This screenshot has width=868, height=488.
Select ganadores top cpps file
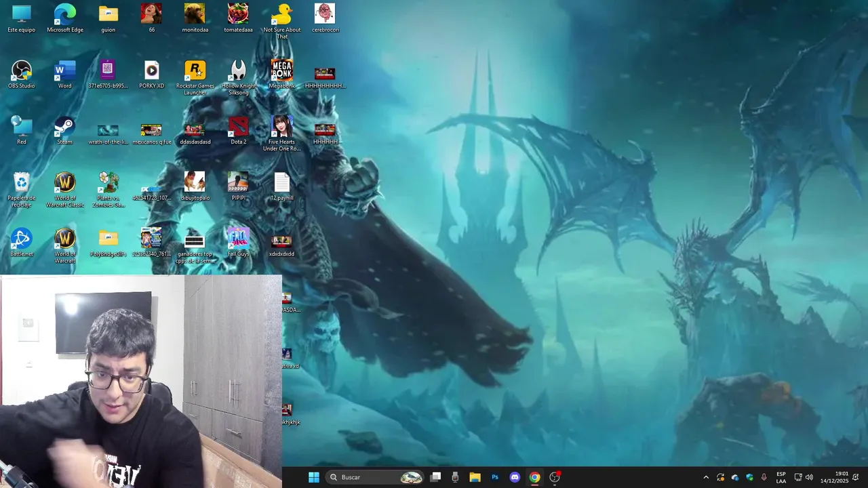pyautogui.click(x=195, y=249)
